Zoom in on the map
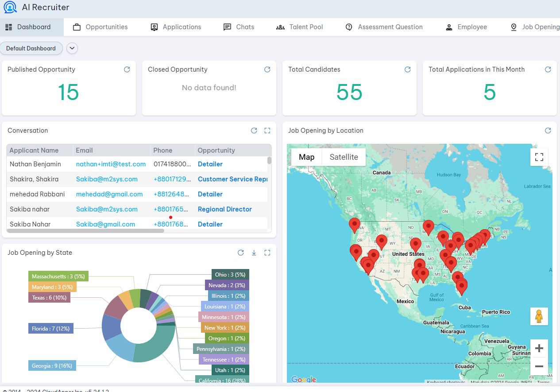Viewport: 560px width, 392px height. tap(539, 348)
